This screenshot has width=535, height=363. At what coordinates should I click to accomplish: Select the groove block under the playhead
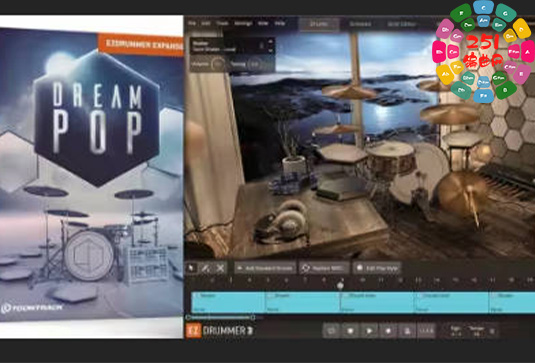click(377, 302)
